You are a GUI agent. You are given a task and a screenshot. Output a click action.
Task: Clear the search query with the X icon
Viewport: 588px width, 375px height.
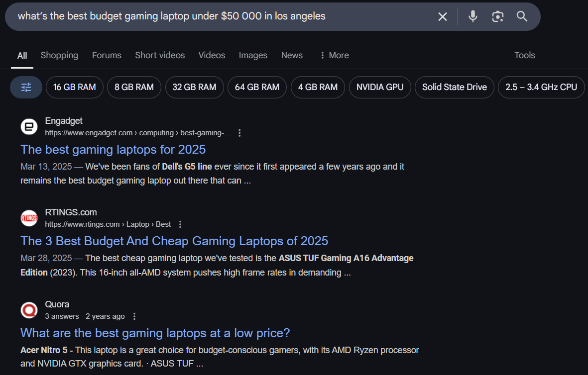click(x=442, y=16)
